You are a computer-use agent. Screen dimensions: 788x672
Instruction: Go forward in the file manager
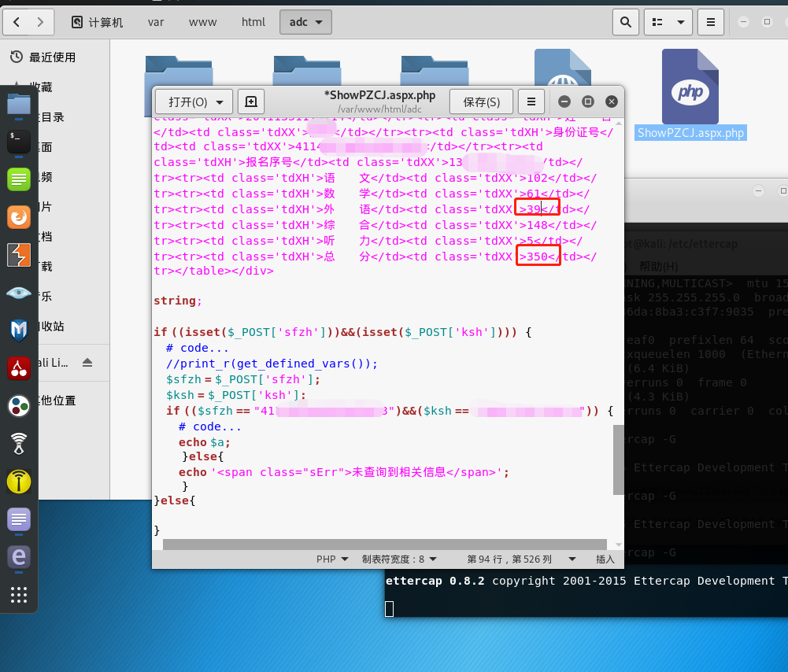pos(41,22)
